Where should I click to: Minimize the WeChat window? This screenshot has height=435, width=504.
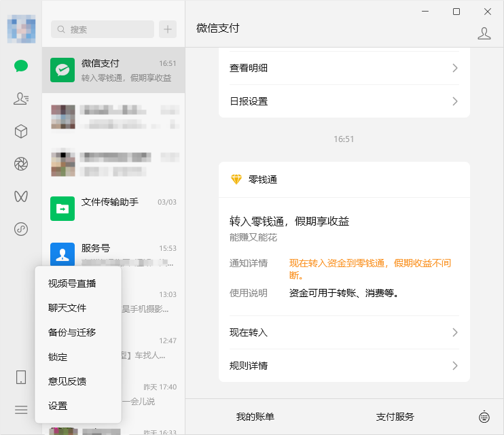point(425,12)
